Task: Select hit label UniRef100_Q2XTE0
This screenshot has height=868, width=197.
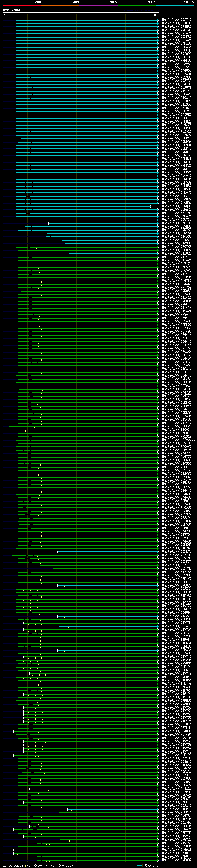Action: (177, 372)
